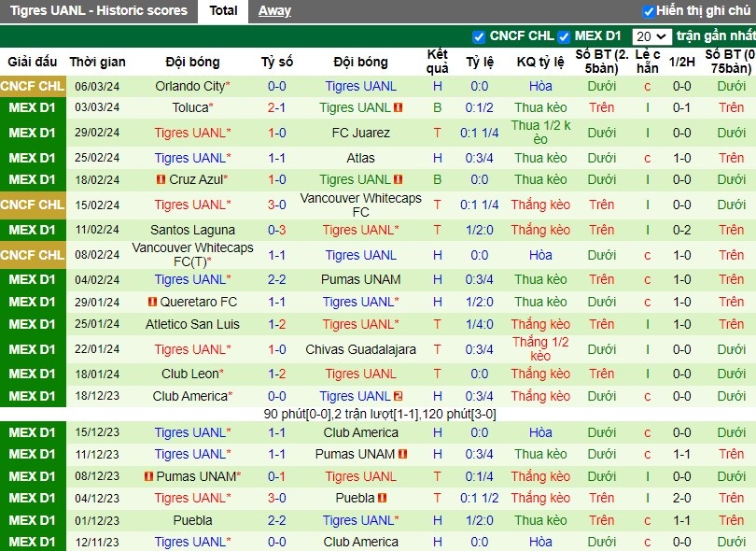756x551 pixels.
Task: Open Club Leon team link
Action: [190, 374]
